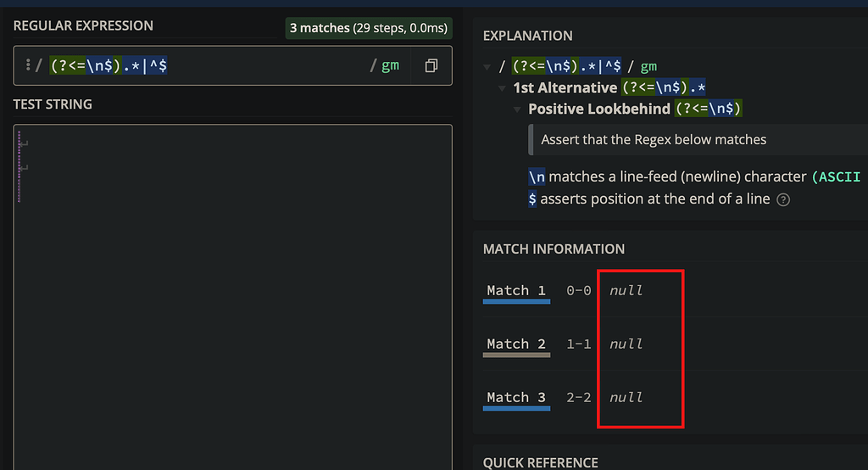
Task: Click the 3 matches status badge
Action: [369, 28]
